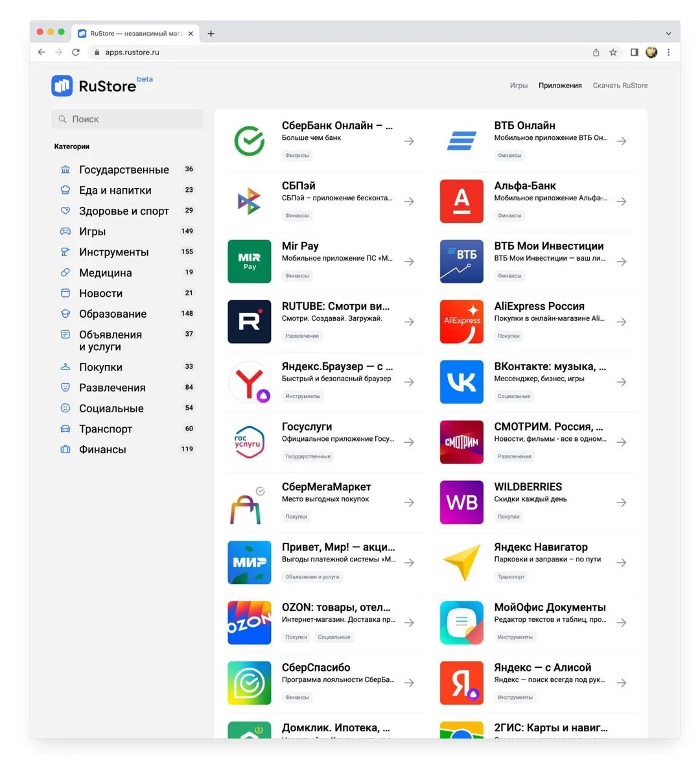Click the RUTUBE app icon

[x=250, y=322]
